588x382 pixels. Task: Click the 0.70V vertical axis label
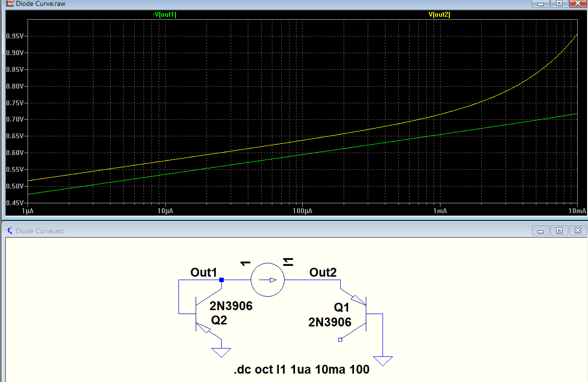[15, 120]
